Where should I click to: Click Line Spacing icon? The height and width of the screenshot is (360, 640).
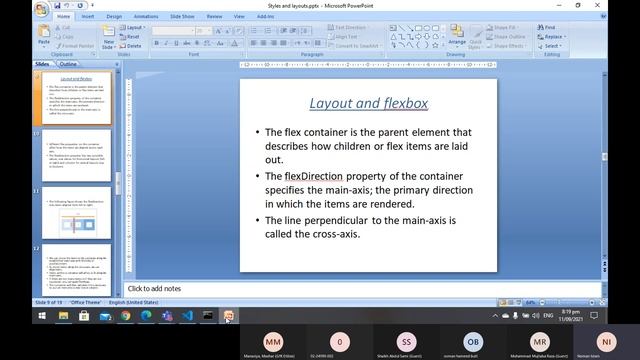(304, 31)
